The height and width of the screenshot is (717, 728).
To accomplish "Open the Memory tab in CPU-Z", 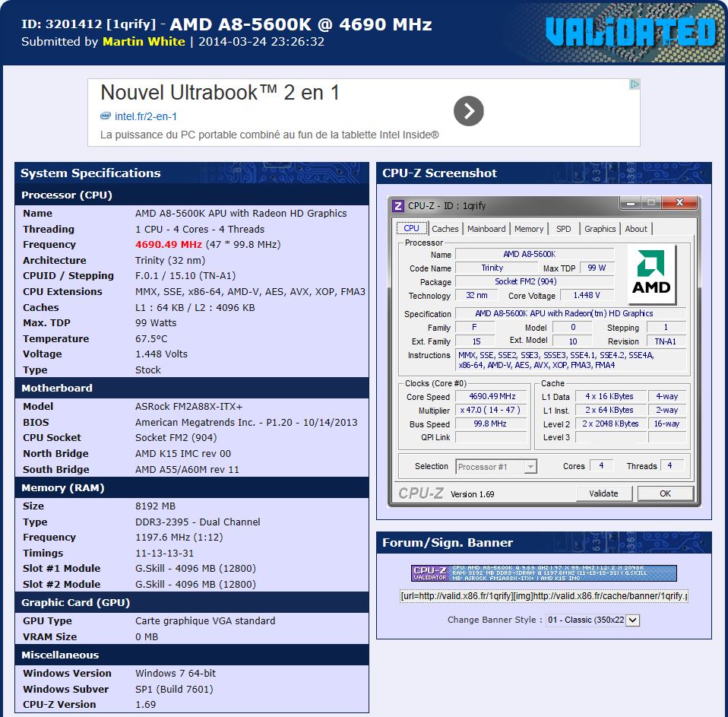I will point(529,229).
